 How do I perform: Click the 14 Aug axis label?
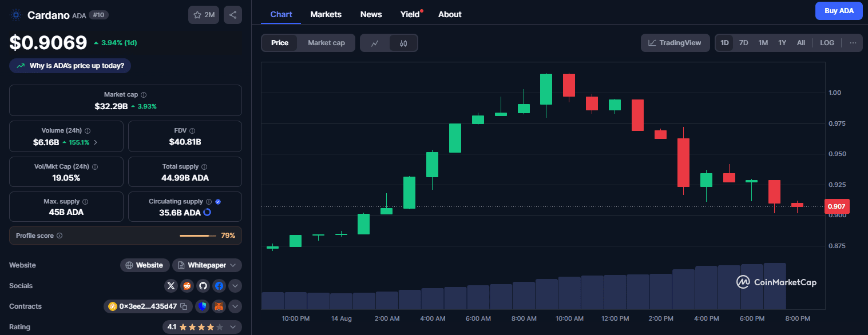tap(341, 318)
